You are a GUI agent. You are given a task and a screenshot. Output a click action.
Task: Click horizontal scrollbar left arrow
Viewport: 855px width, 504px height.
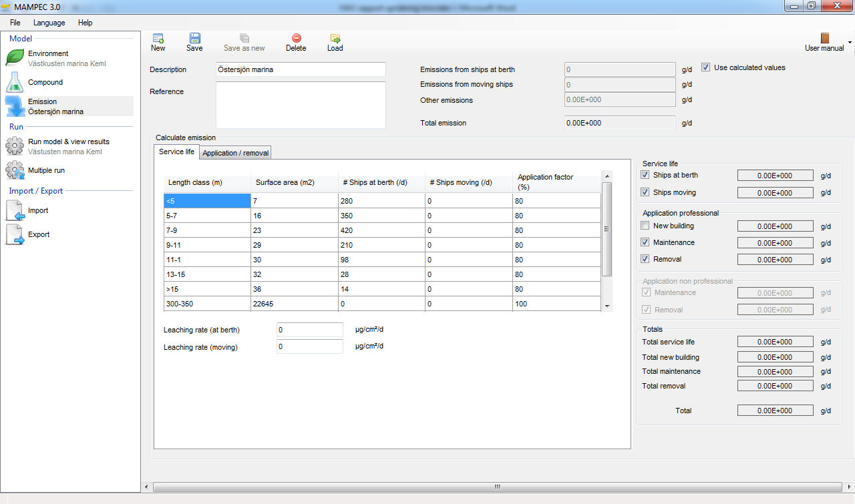coord(147,487)
